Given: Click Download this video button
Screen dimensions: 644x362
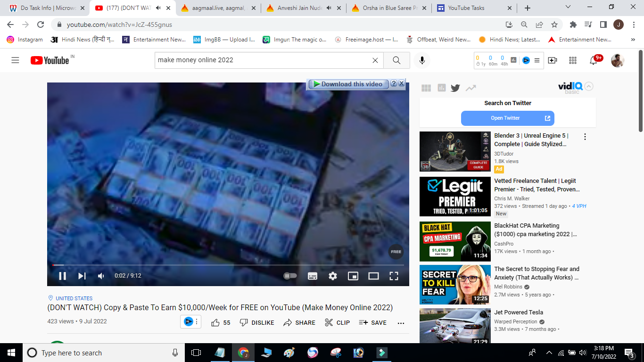Looking at the screenshot, I should (x=348, y=84).
